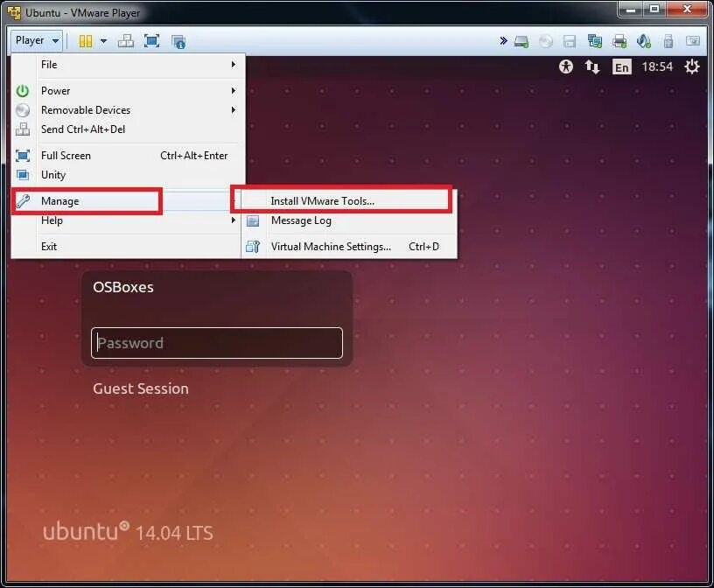Click the Removable Devices submenu arrow
This screenshot has height=588, width=714.
click(234, 109)
